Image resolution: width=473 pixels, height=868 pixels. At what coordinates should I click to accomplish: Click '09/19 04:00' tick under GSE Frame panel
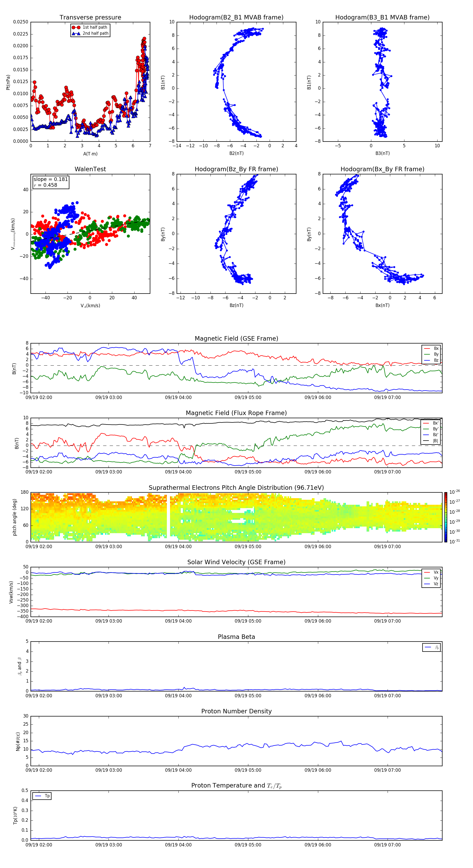pos(178,398)
